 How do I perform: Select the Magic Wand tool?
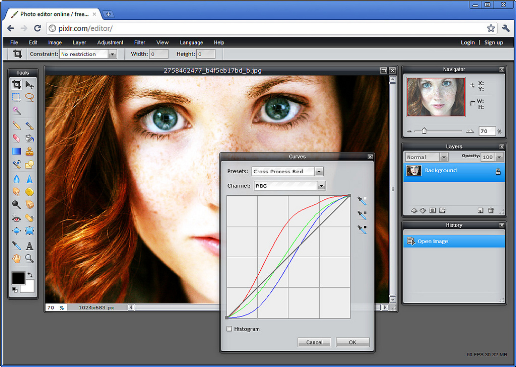[16, 111]
